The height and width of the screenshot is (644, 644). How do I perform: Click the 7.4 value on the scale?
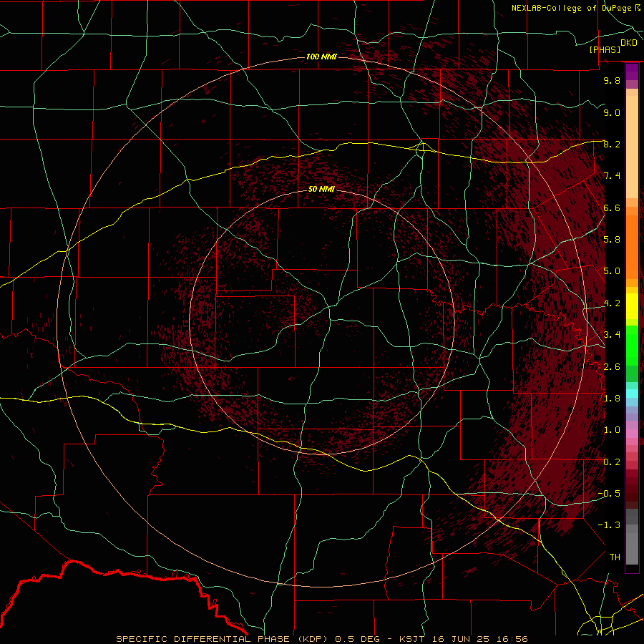click(612, 176)
